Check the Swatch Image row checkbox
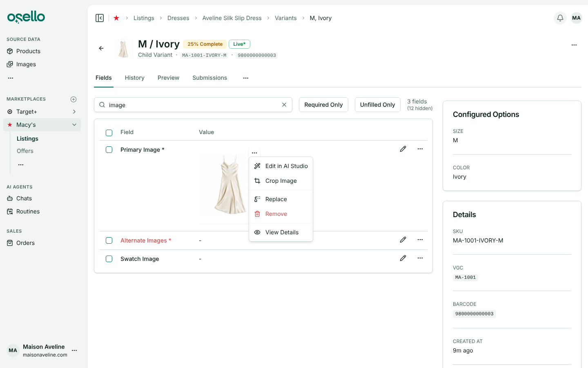The image size is (588, 368). [x=109, y=259]
